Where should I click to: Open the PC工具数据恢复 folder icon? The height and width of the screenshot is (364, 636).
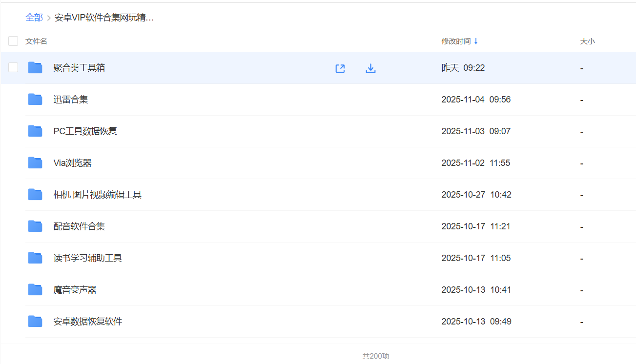point(35,131)
